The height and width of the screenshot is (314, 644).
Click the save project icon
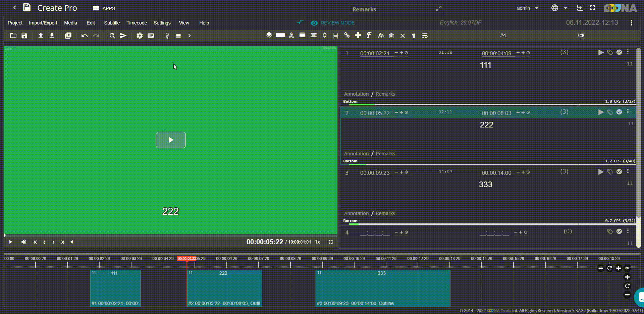pyautogui.click(x=24, y=36)
